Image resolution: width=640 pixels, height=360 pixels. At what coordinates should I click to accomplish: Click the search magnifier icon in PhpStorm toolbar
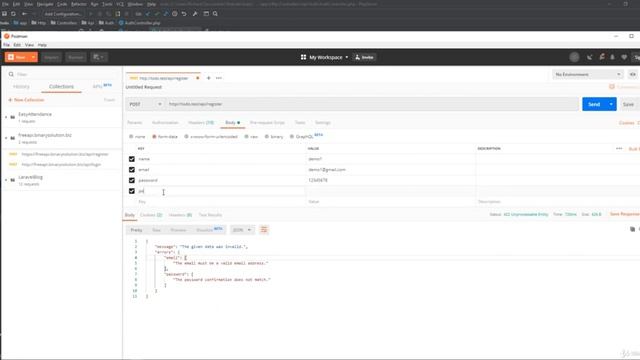pyautogui.click(x=215, y=14)
